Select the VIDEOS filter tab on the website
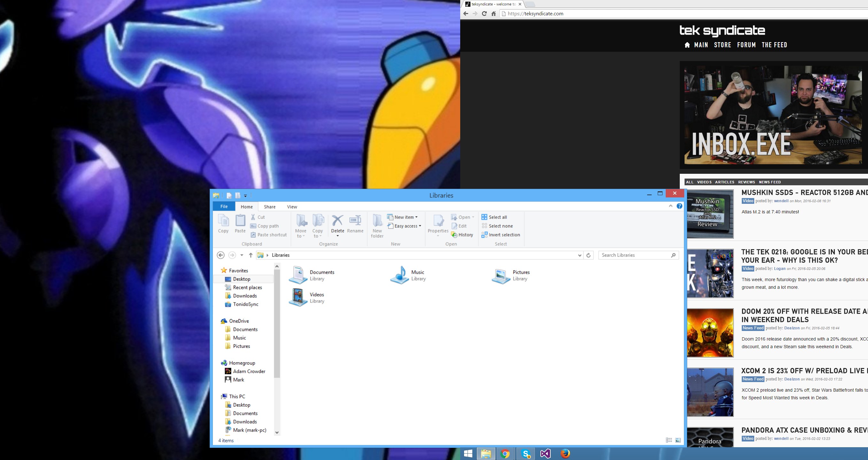The width and height of the screenshot is (868, 460). click(704, 182)
